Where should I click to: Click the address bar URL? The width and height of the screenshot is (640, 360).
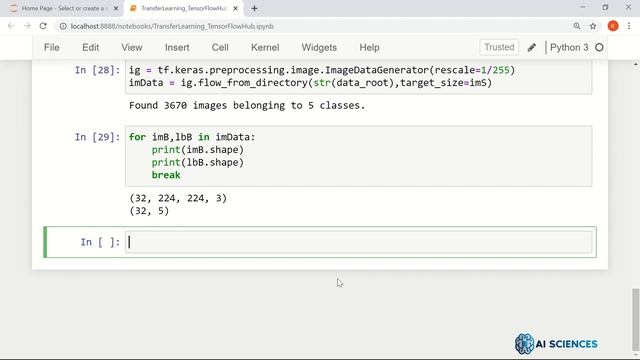tap(172, 26)
